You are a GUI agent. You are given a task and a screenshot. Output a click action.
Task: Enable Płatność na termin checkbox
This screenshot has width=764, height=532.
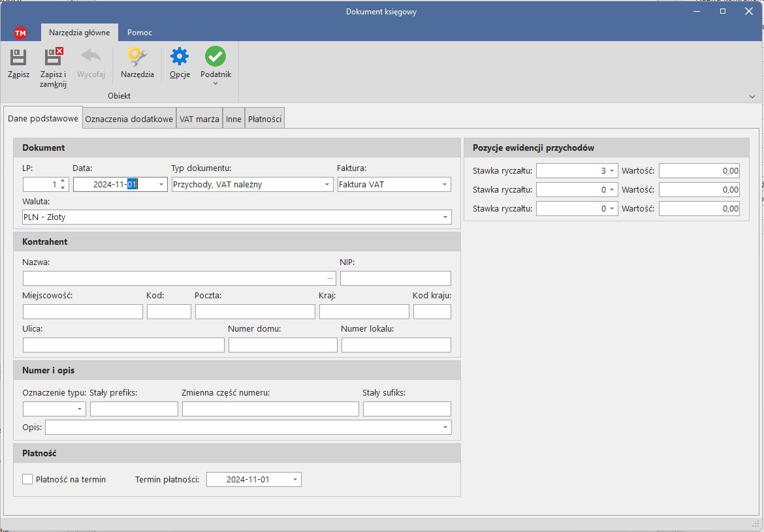tap(27, 479)
